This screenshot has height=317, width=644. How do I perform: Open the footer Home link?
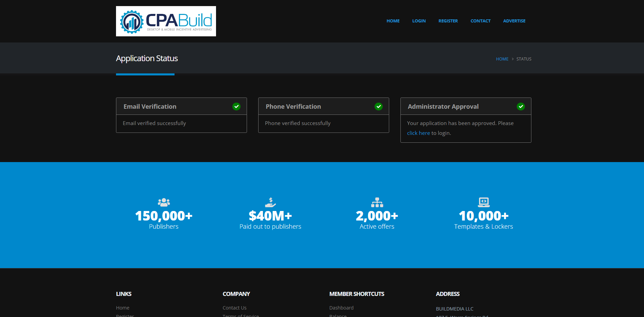[122, 308]
